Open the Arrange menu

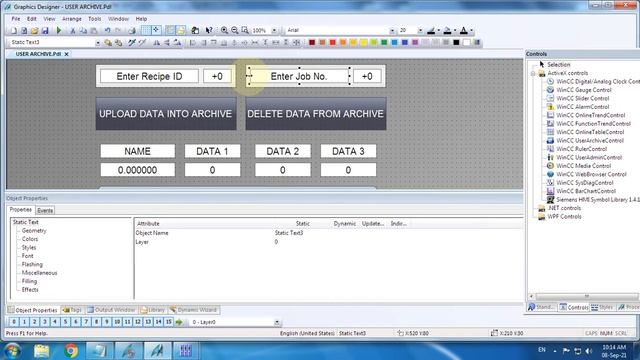tap(72, 19)
